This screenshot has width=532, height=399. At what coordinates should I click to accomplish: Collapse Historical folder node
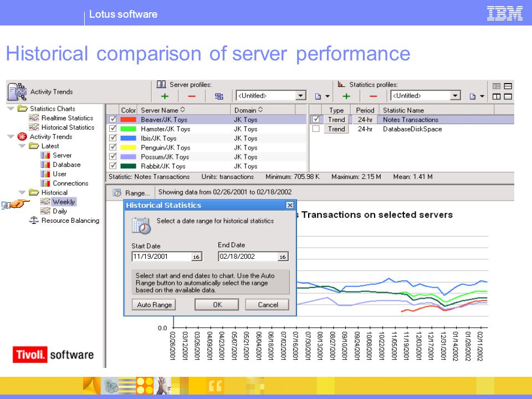[22, 192]
